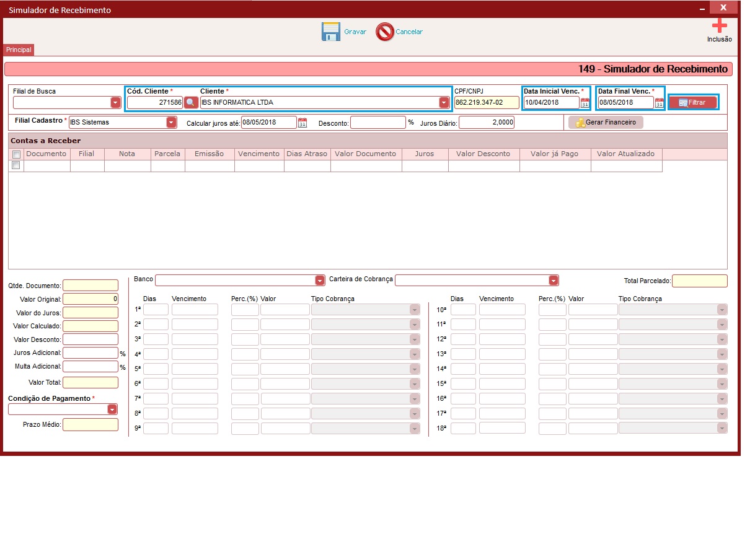This screenshot has width=755, height=560.
Task: Click the Juros Diário field
Action: (x=487, y=123)
